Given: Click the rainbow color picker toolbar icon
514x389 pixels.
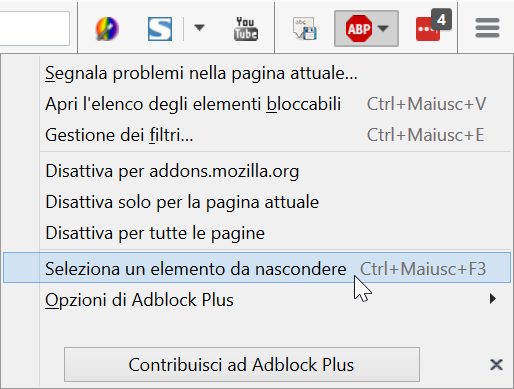Looking at the screenshot, I should coord(107,29).
